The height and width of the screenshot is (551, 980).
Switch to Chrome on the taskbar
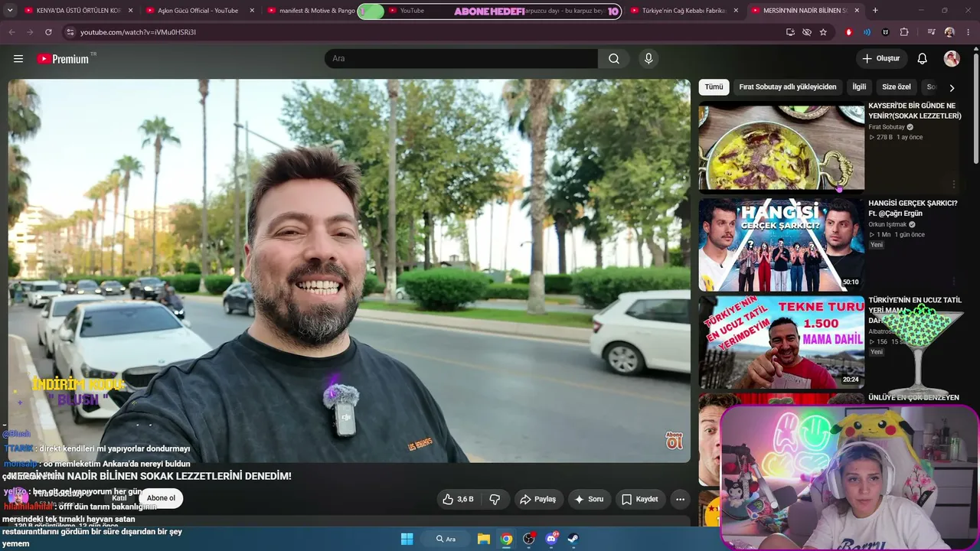(x=506, y=539)
